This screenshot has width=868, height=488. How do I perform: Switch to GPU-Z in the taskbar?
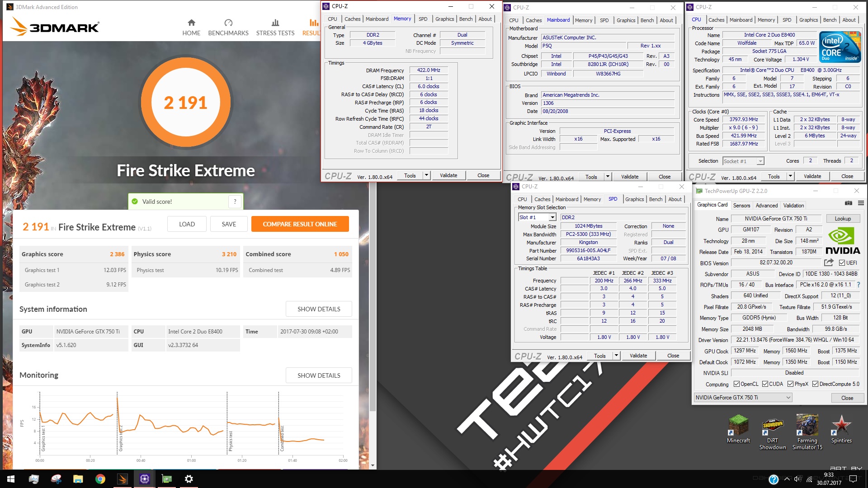[166, 479]
